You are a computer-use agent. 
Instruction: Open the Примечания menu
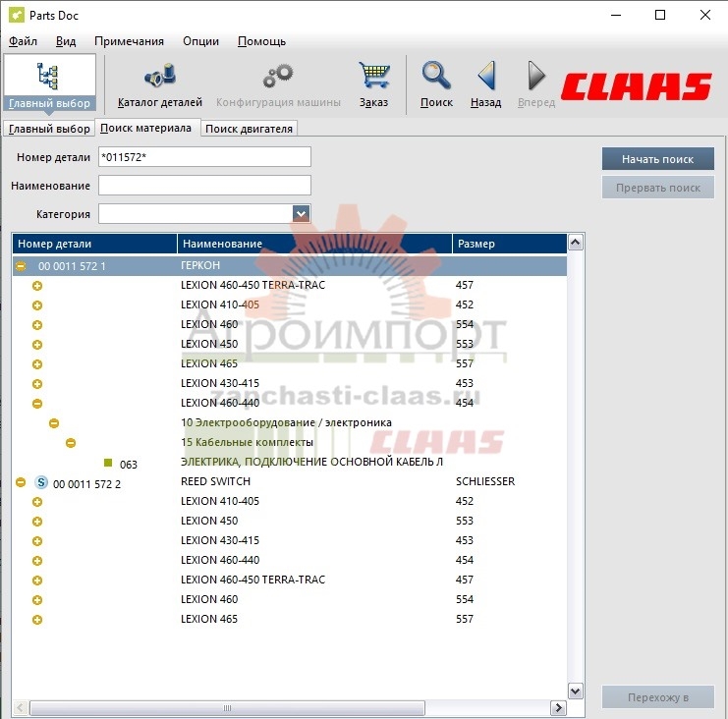tap(129, 41)
